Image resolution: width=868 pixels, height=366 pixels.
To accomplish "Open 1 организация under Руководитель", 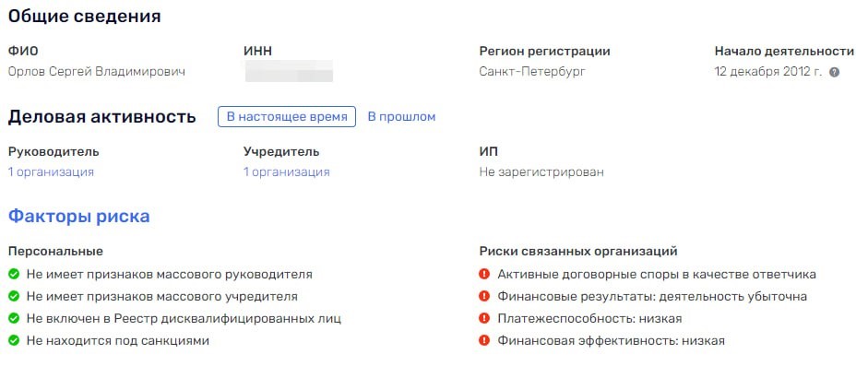I will pos(51,172).
